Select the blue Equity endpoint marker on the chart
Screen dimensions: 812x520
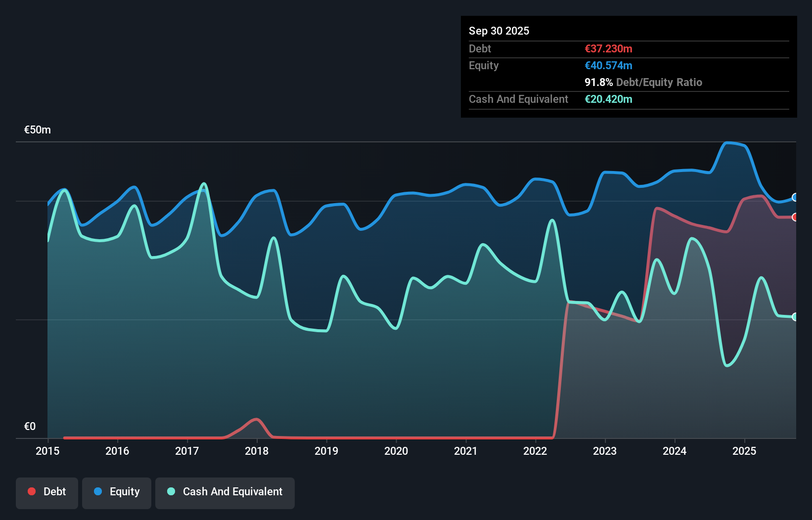click(795, 197)
